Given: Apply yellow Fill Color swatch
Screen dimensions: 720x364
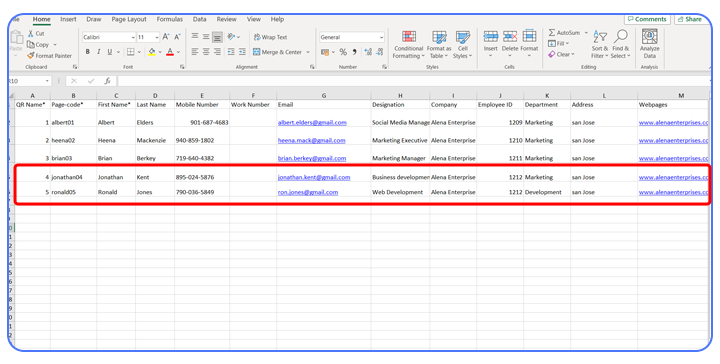Looking at the screenshot, I should click(152, 52).
